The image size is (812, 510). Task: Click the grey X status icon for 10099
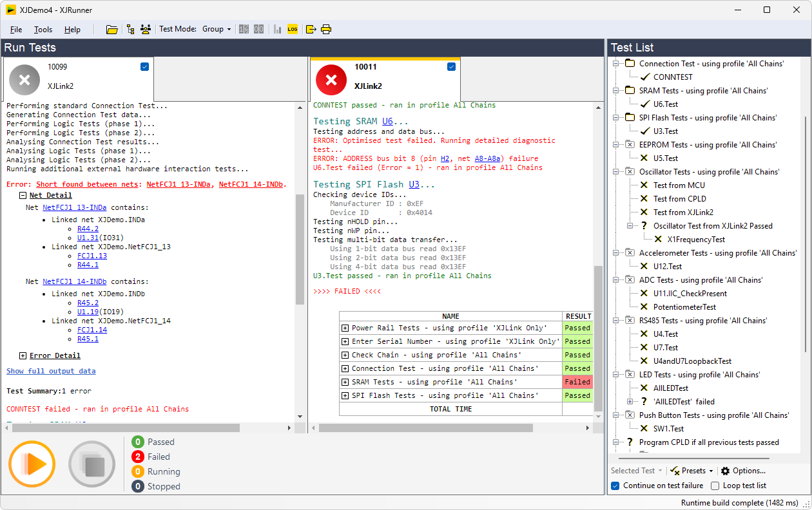pos(24,80)
